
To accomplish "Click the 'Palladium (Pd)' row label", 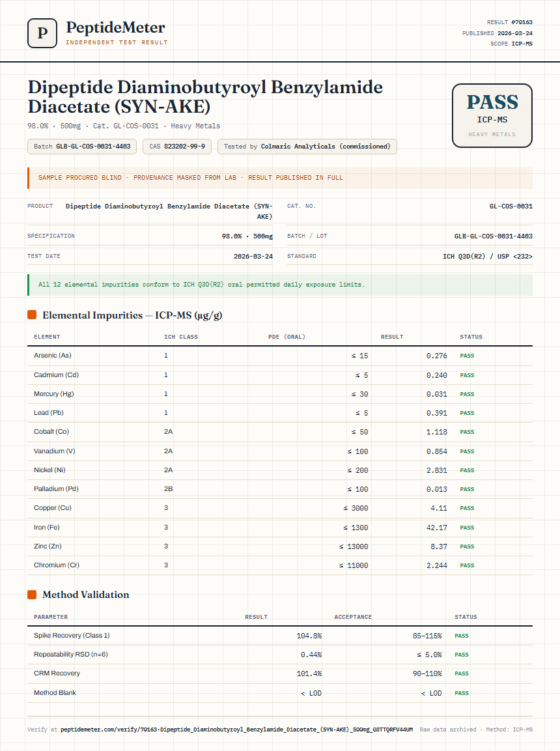I will coord(56,489).
